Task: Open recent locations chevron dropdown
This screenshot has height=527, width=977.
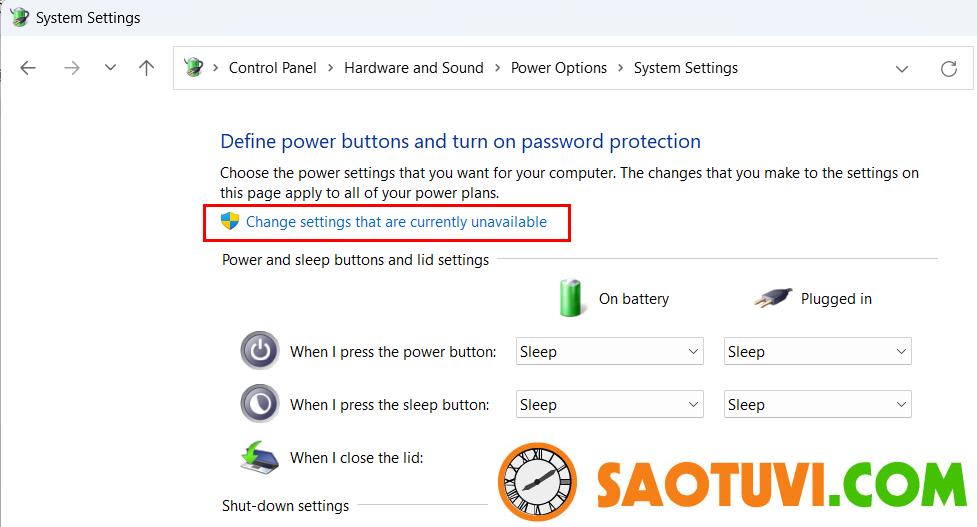Action: coord(110,67)
